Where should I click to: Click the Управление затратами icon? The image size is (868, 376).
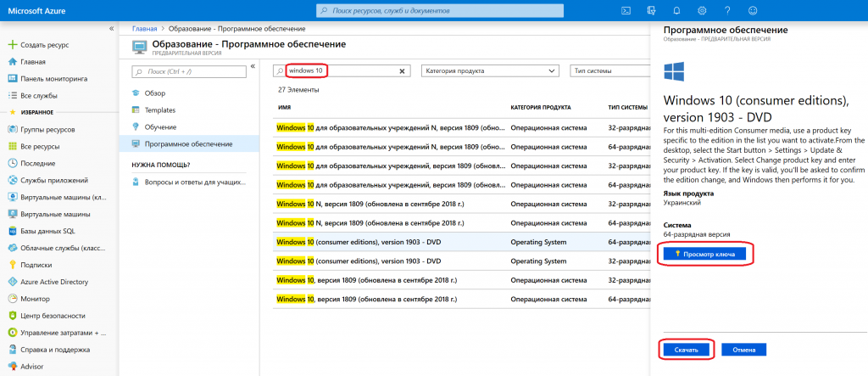(x=12, y=333)
